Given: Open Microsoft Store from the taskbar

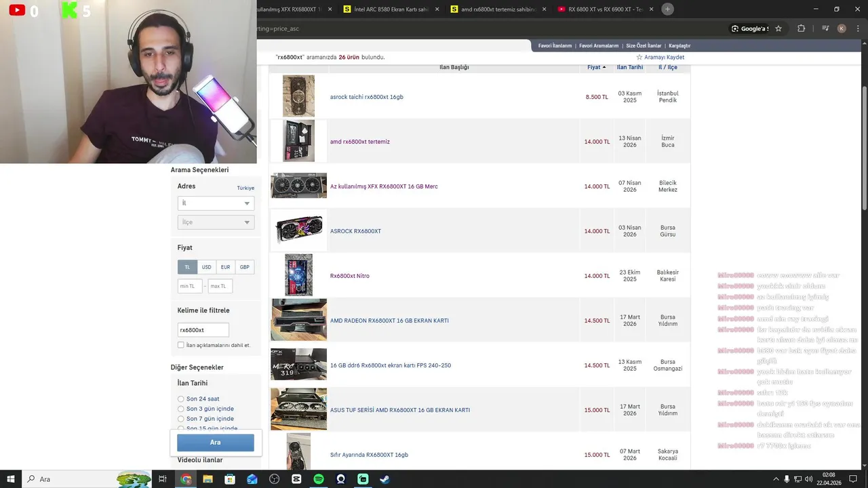Looking at the screenshot, I should tap(230, 479).
